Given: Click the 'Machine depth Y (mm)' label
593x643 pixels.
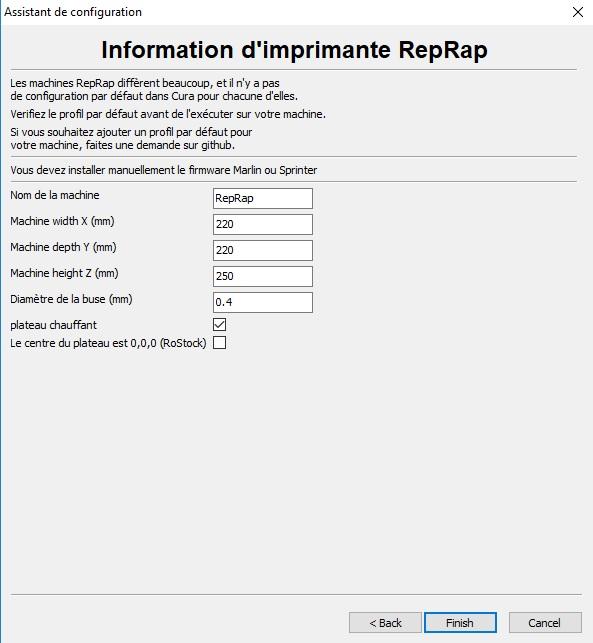Looking at the screenshot, I should [63, 247].
